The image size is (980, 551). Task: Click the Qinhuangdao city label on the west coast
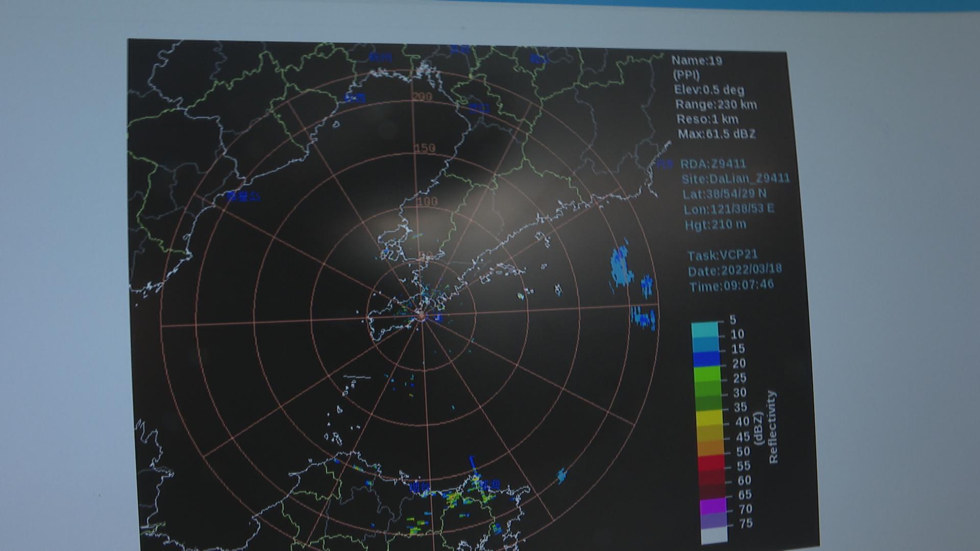point(243,196)
